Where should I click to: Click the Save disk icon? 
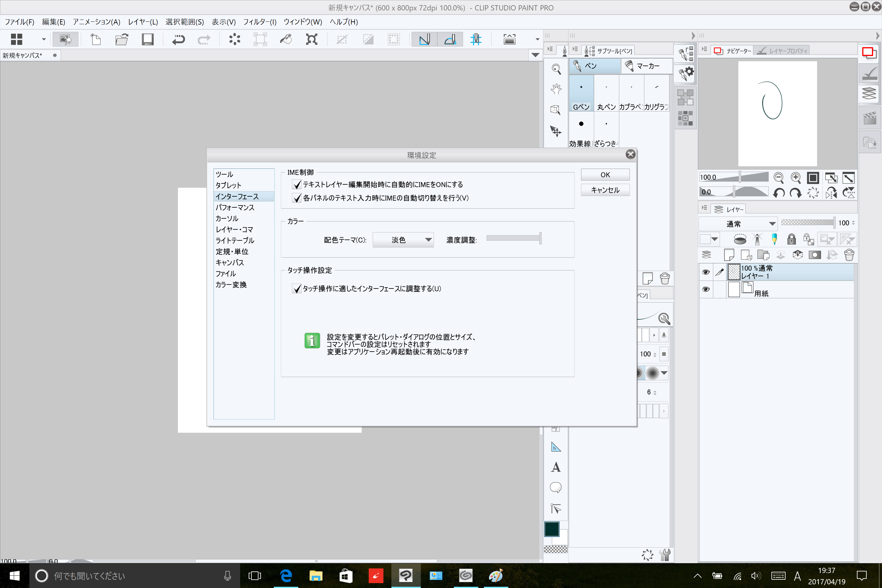click(147, 40)
